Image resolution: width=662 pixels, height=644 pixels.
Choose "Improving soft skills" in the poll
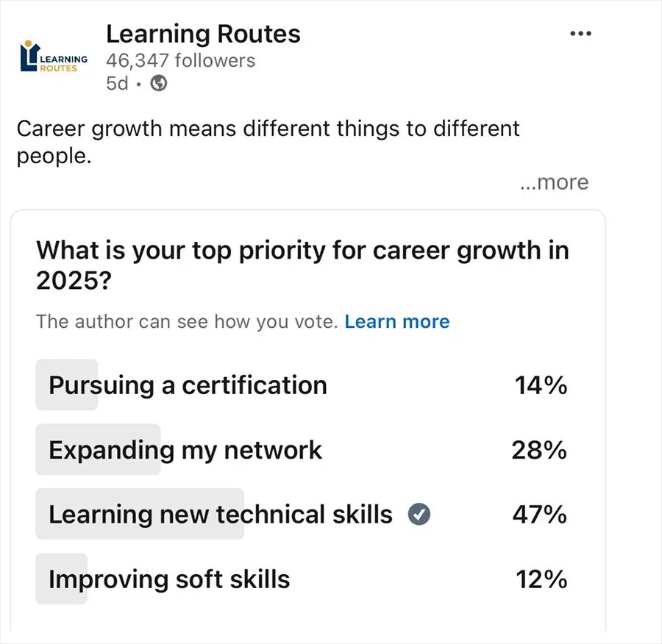(x=167, y=579)
